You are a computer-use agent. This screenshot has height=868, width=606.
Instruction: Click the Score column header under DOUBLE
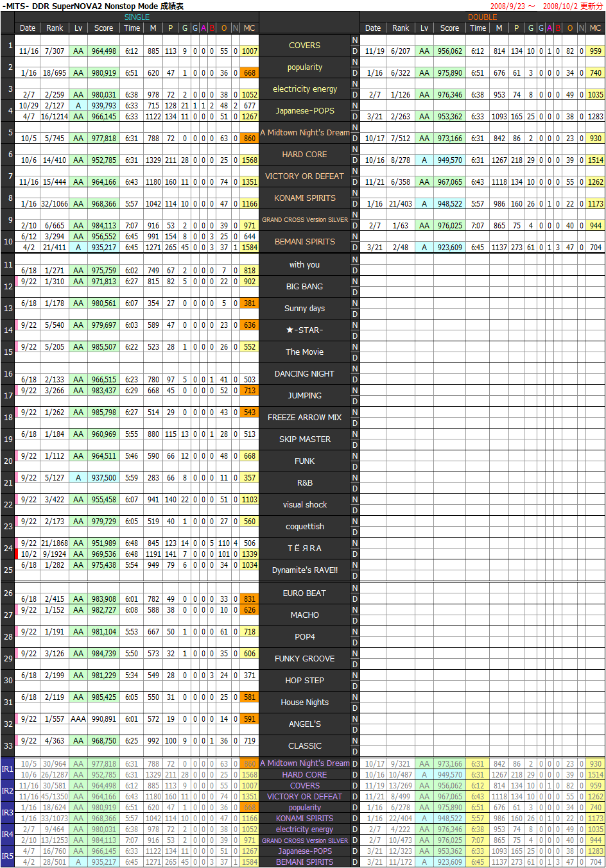click(449, 28)
